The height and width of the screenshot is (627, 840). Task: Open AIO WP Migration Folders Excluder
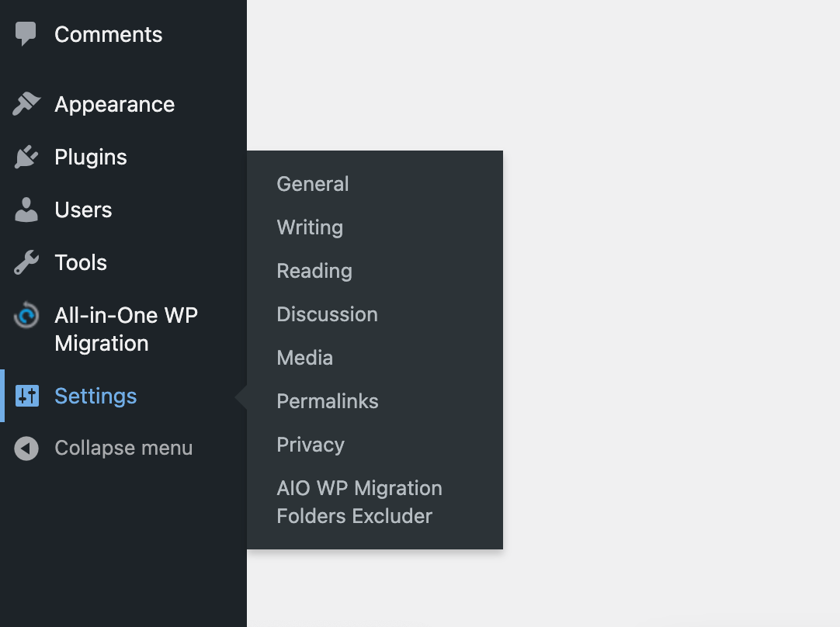(x=359, y=502)
